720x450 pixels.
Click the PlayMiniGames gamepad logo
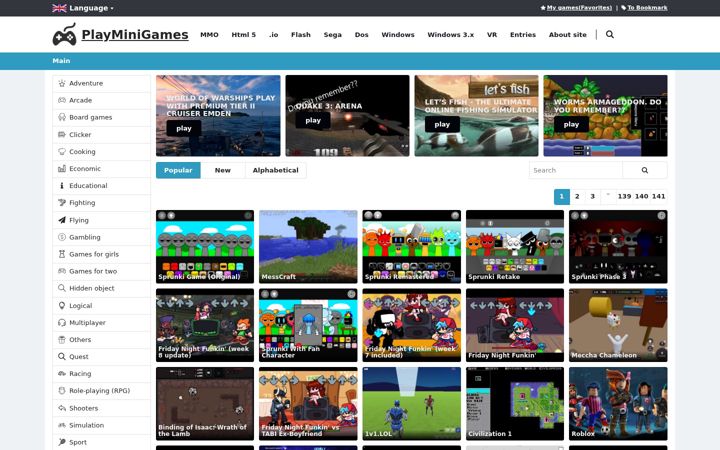[x=64, y=34]
